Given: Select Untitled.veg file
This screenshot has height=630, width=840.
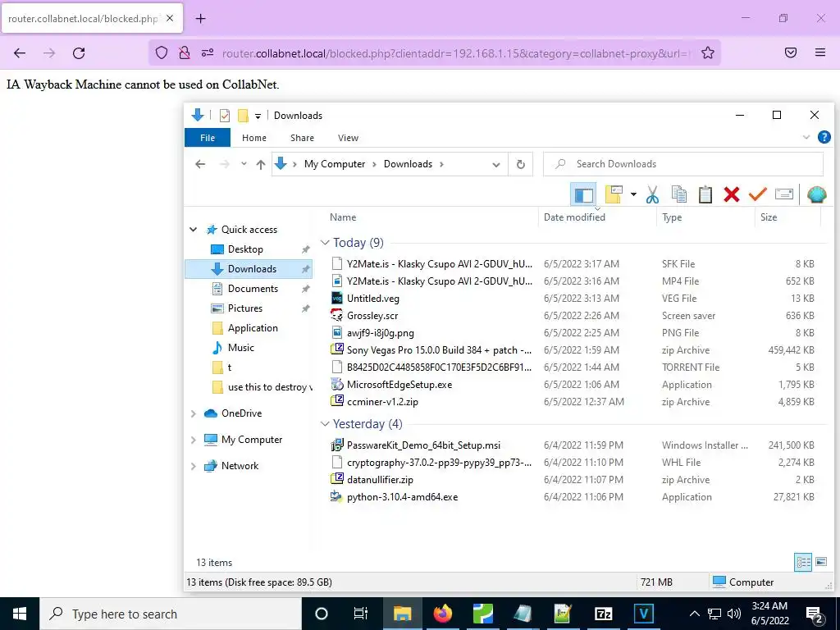Looking at the screenshot, I should coord(373,299).
